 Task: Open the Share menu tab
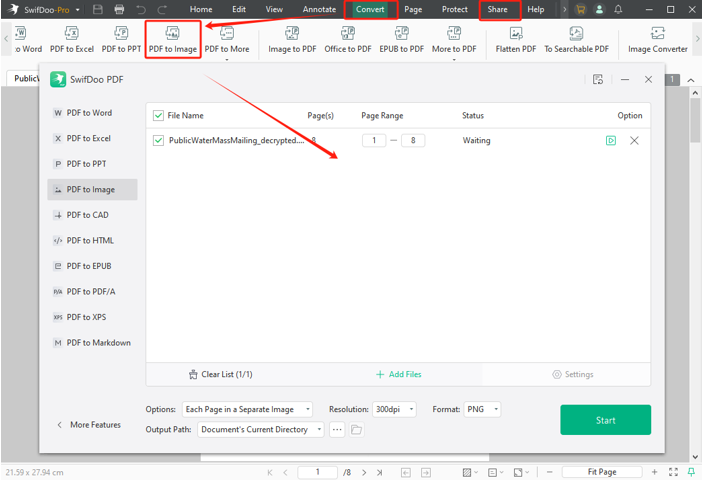[x=497, y=9]
